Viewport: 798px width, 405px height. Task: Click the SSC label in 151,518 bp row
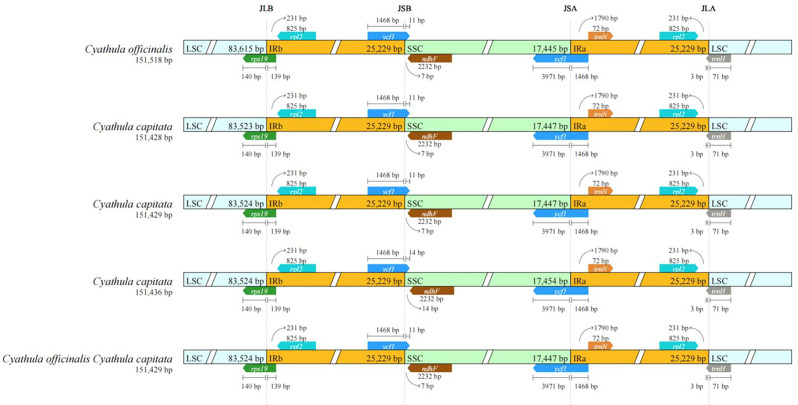coord(415,49)
